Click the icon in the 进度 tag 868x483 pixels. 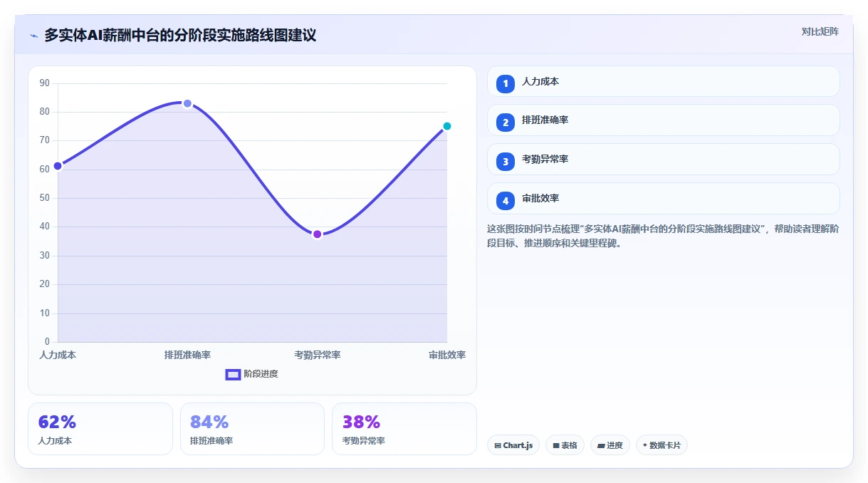click(601, 445)
